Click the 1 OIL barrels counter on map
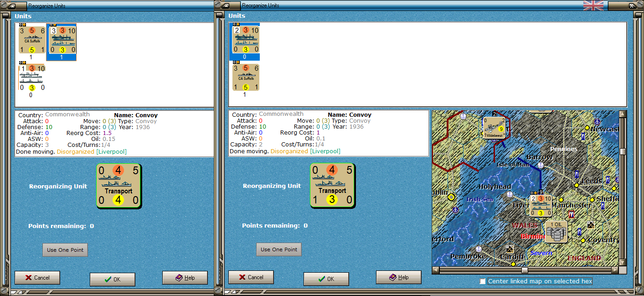This screenshot has width=644, height=296. [556, 232]
